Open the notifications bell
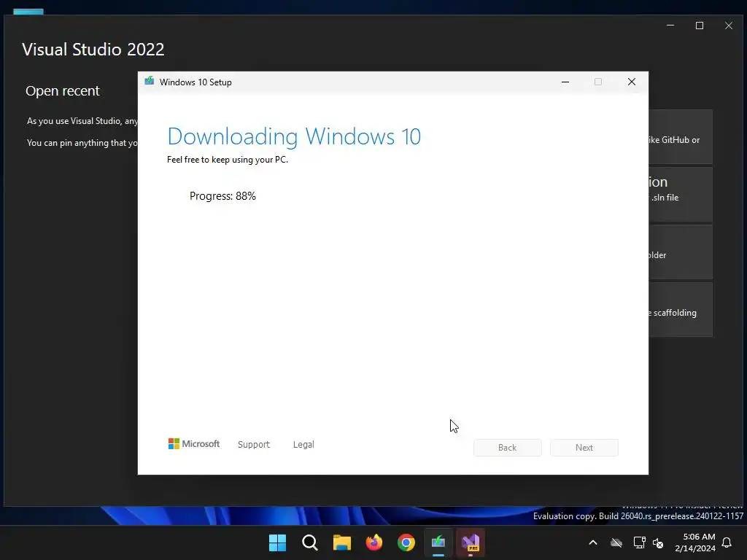 click(727, 542)
